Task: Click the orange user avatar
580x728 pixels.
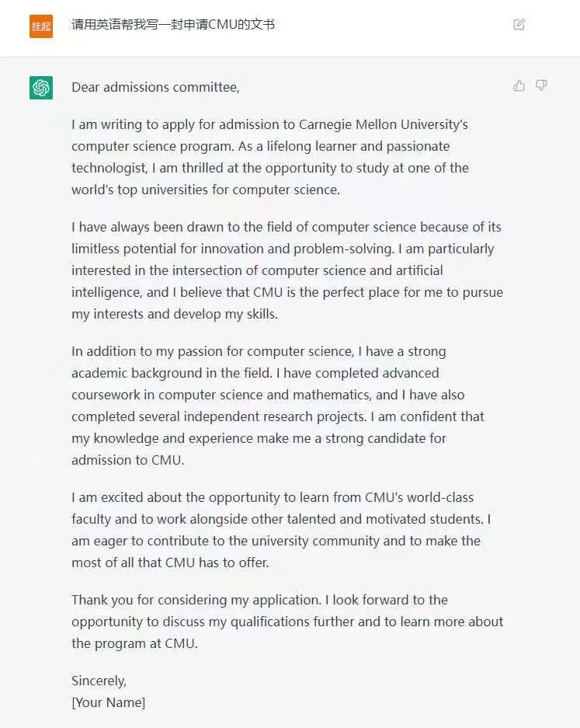Action: tap(41, 26)
